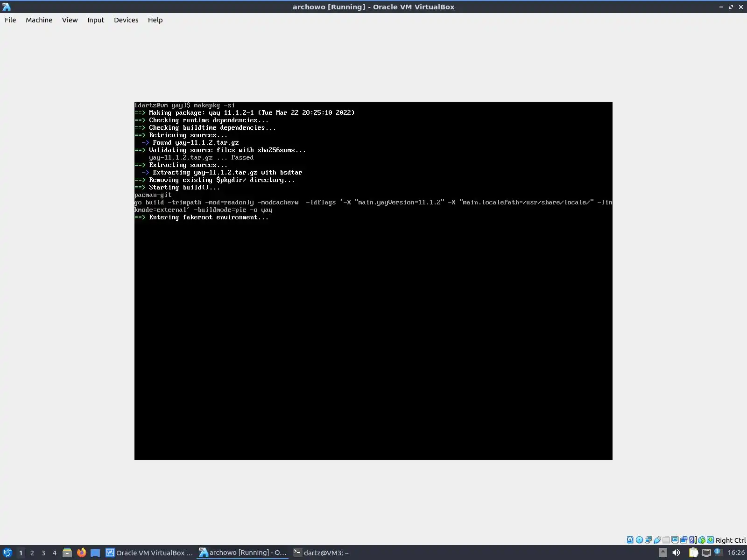Click the mouse integration status icon

701,540
